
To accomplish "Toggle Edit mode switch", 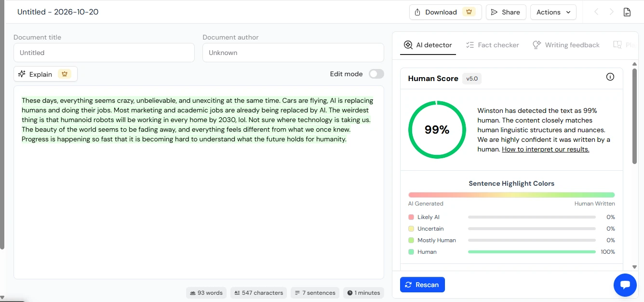I will 376,74.
